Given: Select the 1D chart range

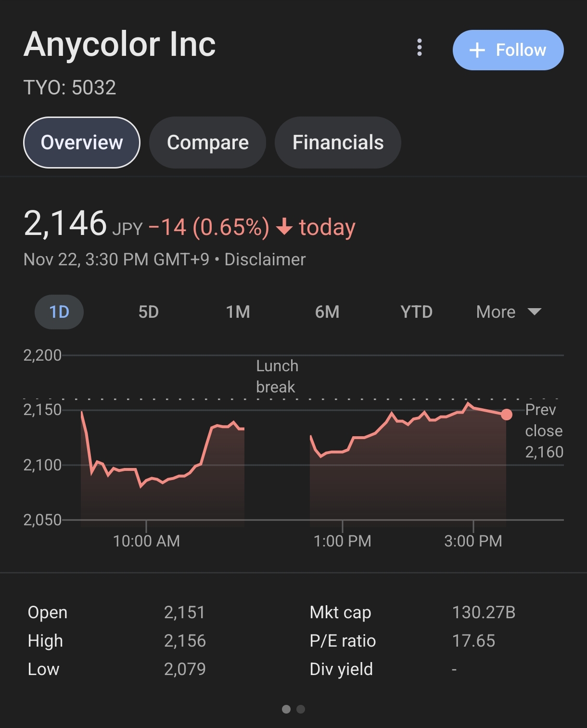Looking at the screenshot, I should point(59,312).
